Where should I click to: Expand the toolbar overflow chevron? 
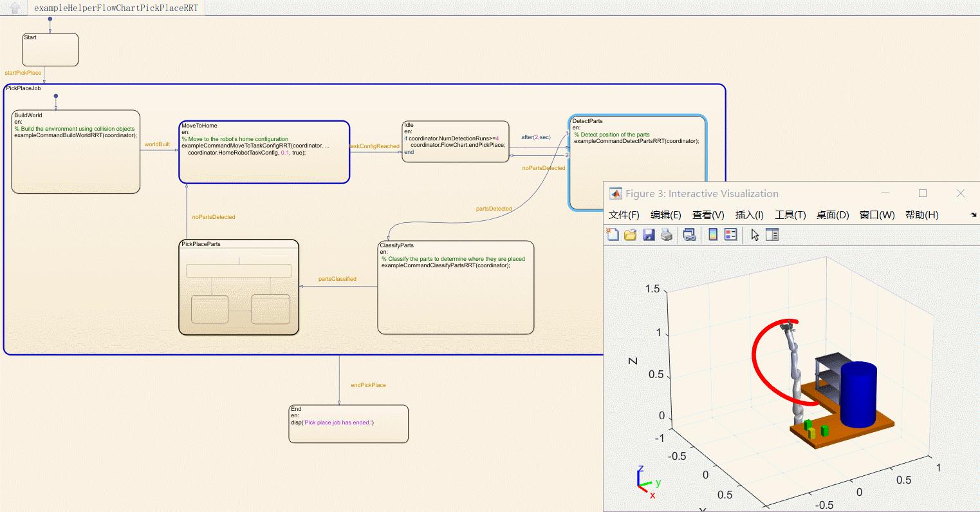[972, 216]
